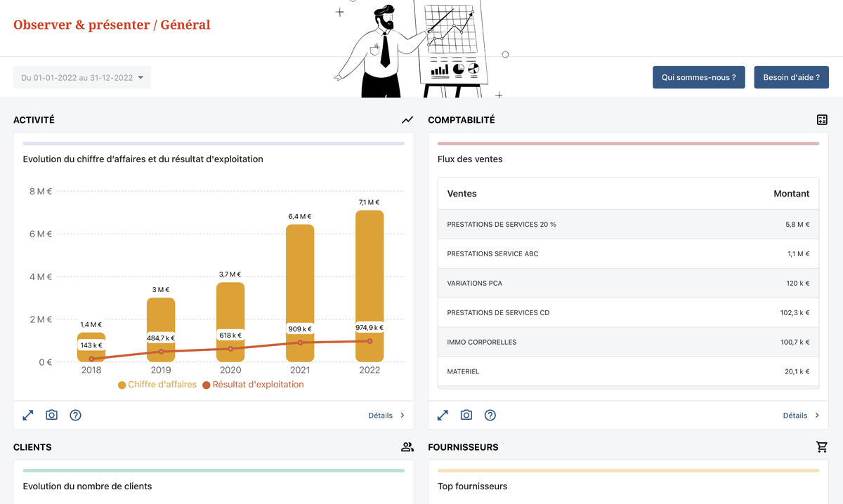Click the calculator icon in the COMPTABILITÉ header
This screenshot has width=843, height=504.
(x=822, y=119)
